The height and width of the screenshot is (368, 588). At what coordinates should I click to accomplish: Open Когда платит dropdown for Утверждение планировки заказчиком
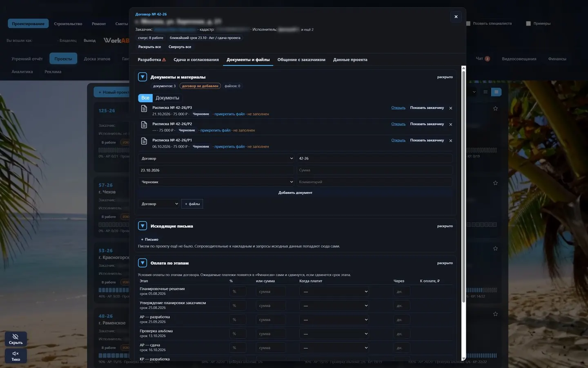334,306
